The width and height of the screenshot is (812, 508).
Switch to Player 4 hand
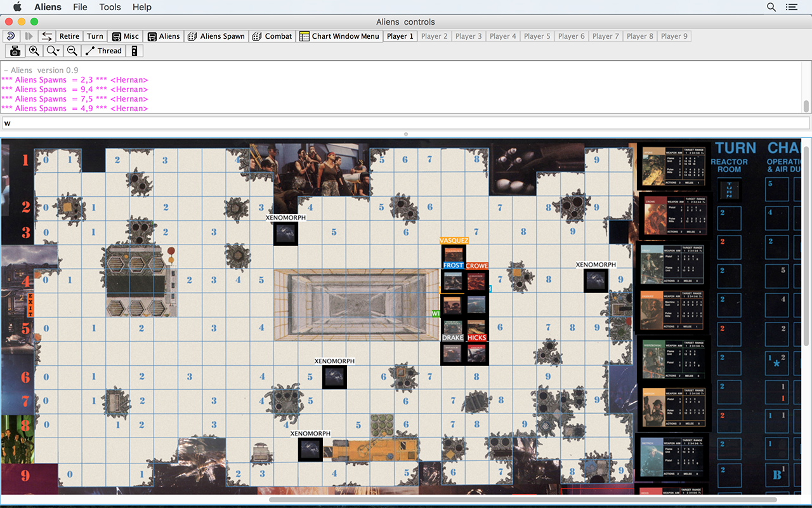[x=503, y=36]
